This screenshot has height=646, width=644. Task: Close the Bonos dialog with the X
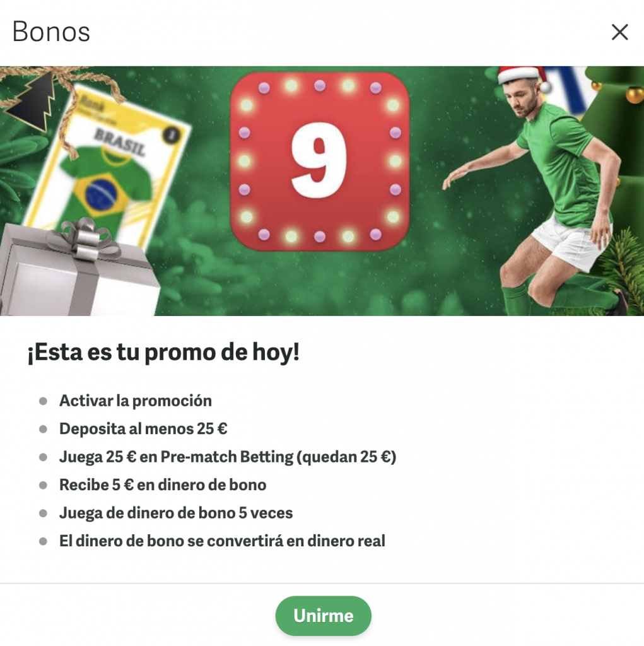coord(619,32)
